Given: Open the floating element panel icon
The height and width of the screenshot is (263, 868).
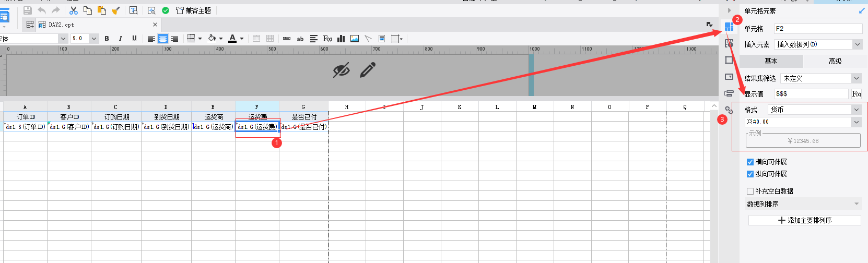Looking at the screenshot, I should pyautogui.click(x=729, y=60).
